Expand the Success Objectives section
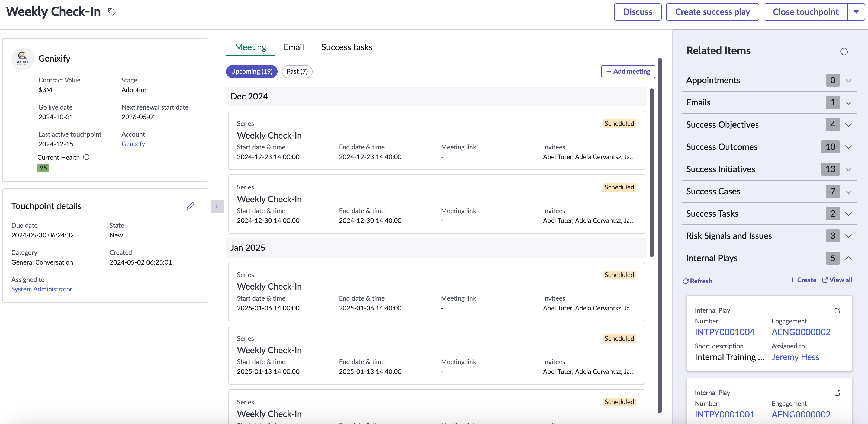The width and height of the screenshot is (868, 424). pos(848,125)
